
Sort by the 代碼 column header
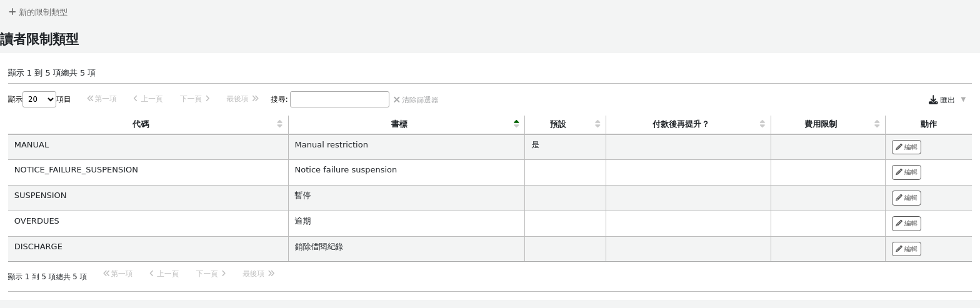tap(148, 124)
